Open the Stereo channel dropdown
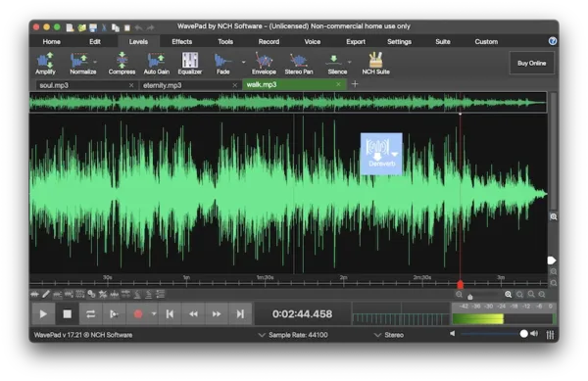The height and width of the screenshot is (381, 588). tap(389, 335)
